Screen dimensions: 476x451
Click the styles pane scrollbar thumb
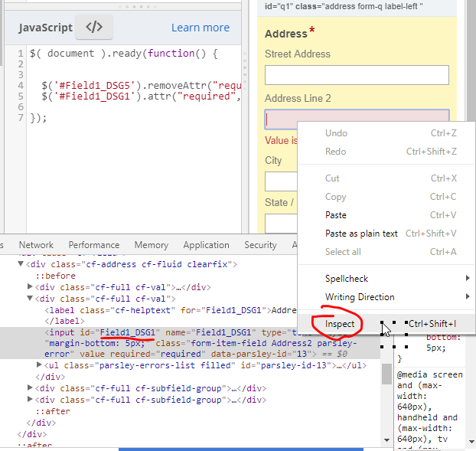point(386,374)
